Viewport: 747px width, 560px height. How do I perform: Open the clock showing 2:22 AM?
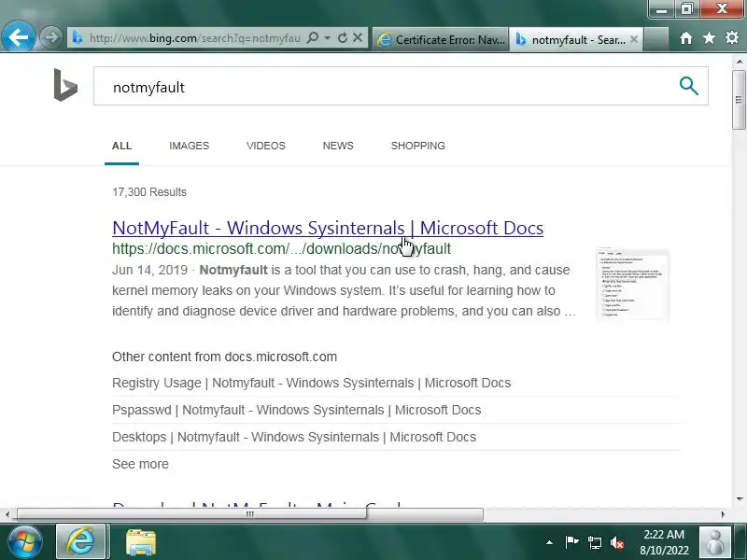664,542
